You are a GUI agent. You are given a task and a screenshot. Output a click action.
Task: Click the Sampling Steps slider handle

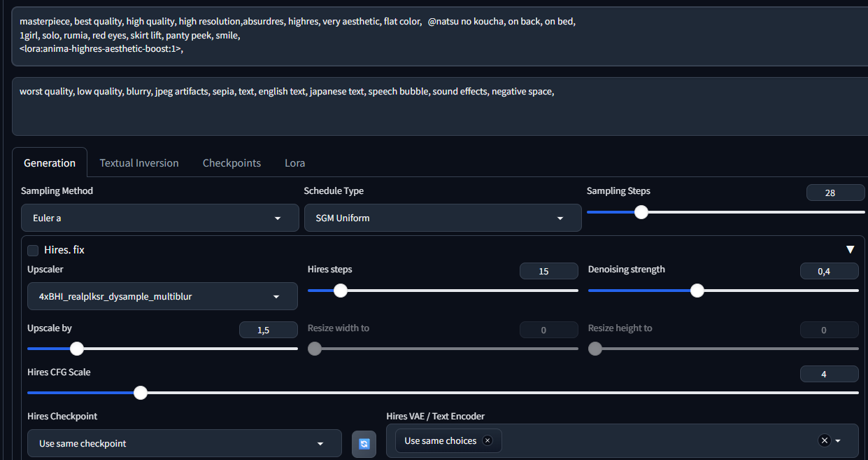tap(641, 212)
